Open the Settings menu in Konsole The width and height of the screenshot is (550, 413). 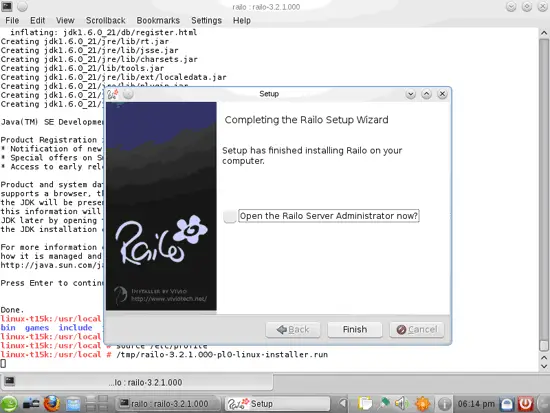206,20
